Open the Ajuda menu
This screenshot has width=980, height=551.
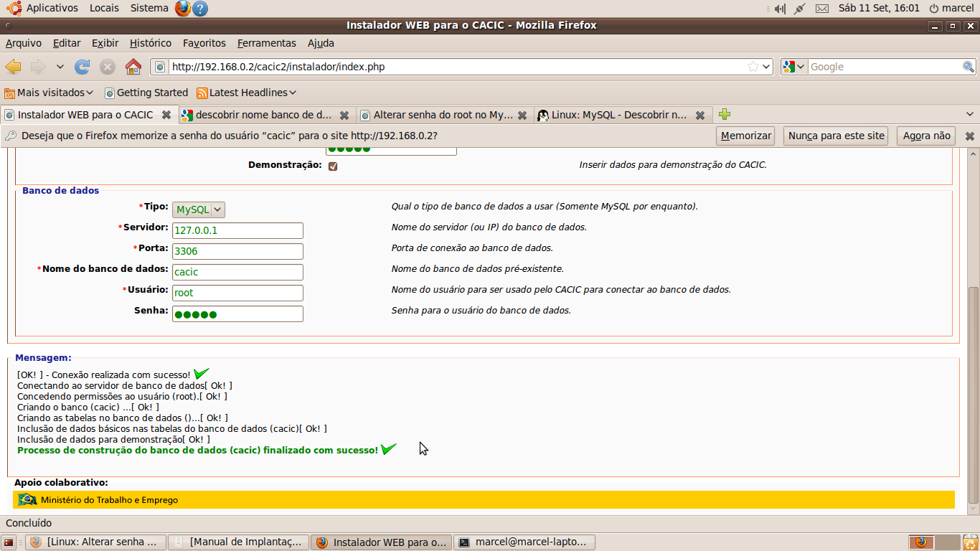(321, 43)
